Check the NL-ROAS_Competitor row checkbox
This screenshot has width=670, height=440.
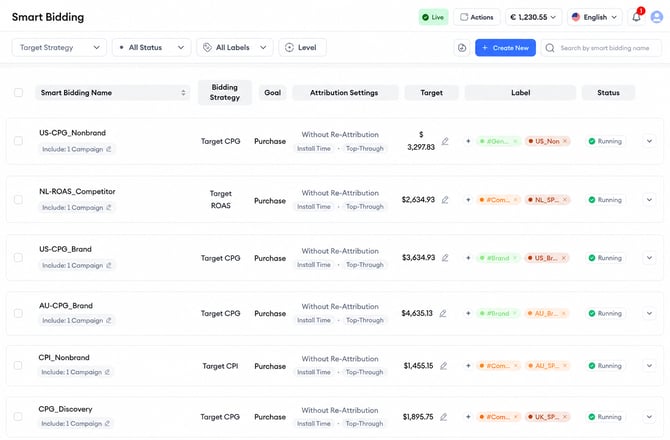click(18, 199)
